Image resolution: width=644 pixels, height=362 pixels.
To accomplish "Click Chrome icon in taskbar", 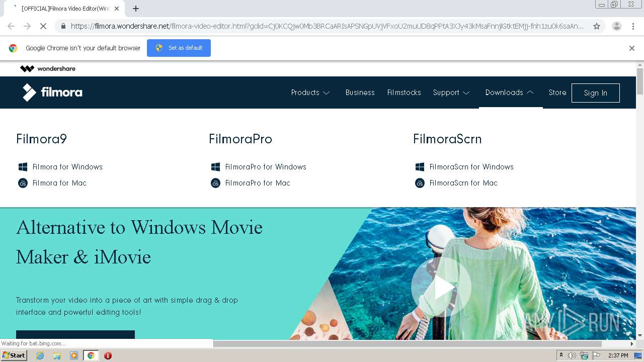I will 91,355.
